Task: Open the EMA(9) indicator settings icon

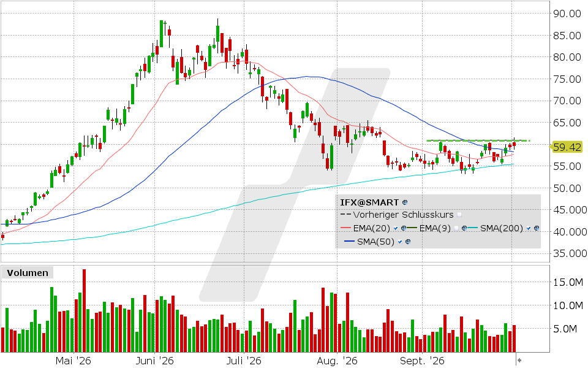Action: 464,228
